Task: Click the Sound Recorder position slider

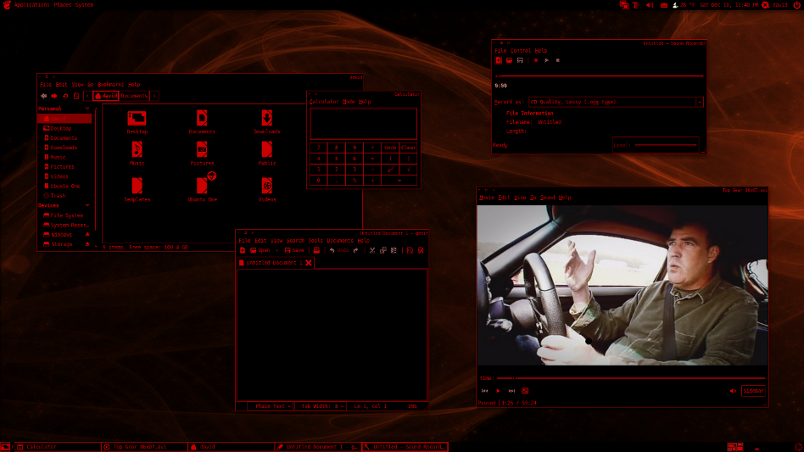Action: point(599,76)
